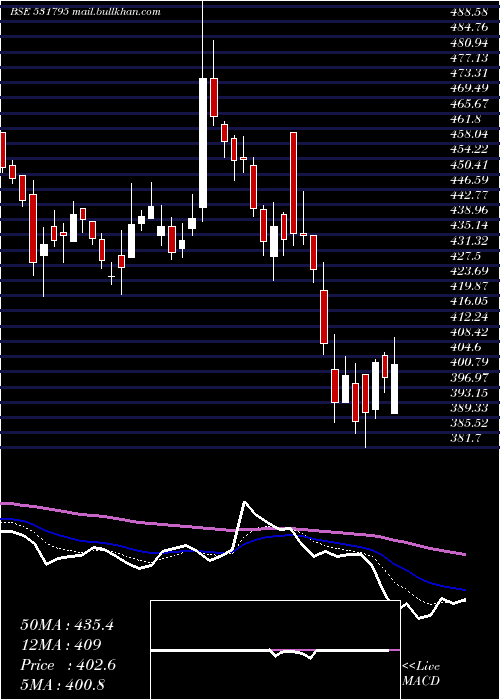The width and height of the screenshot is (500, 700).
Task: Select the 473.31 axis value
Action: tap(469, 73)
